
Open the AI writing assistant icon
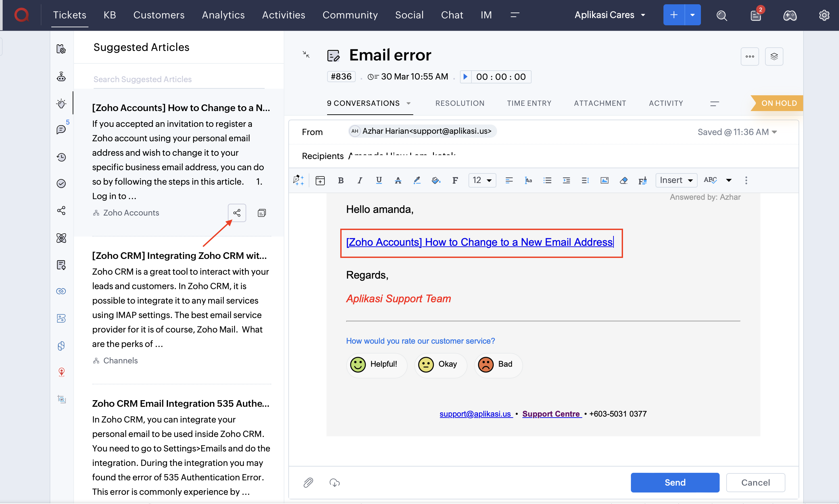click(299, 180)
